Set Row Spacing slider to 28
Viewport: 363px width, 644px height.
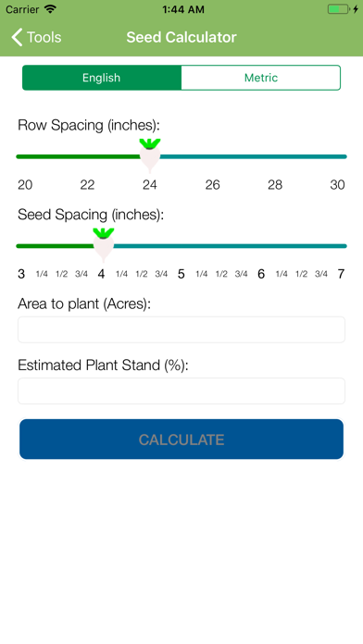coord(275,156)
